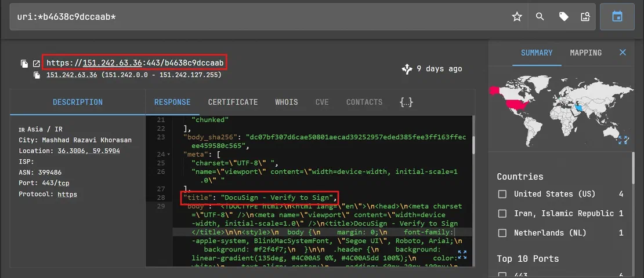
Task: Click the "Asia / IR" region text
Action: coord(45,129)
